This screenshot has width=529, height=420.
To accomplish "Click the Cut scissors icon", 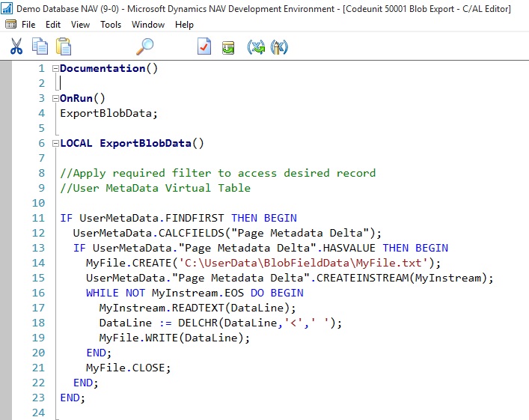I will (x=16, y=47).
